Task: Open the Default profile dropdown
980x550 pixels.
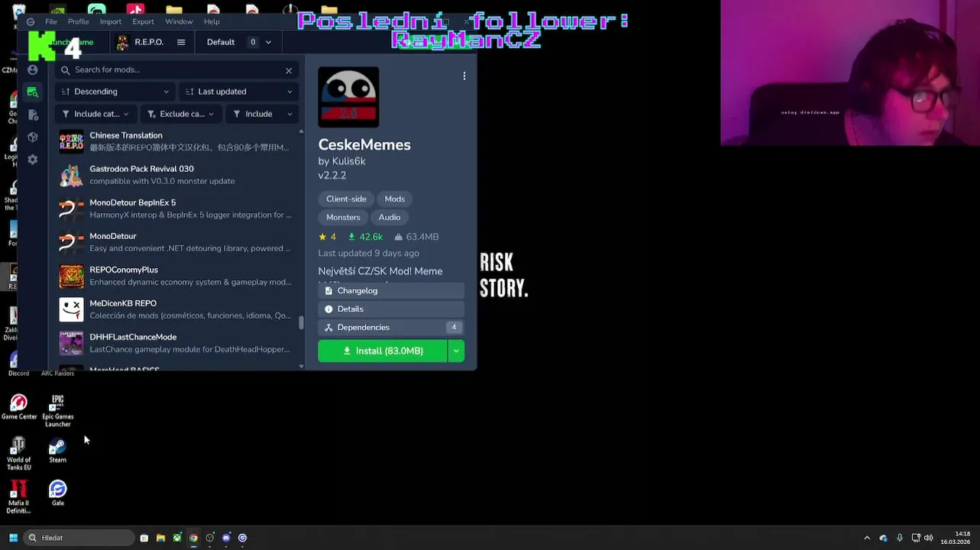Action: click(x=238, y=42)
